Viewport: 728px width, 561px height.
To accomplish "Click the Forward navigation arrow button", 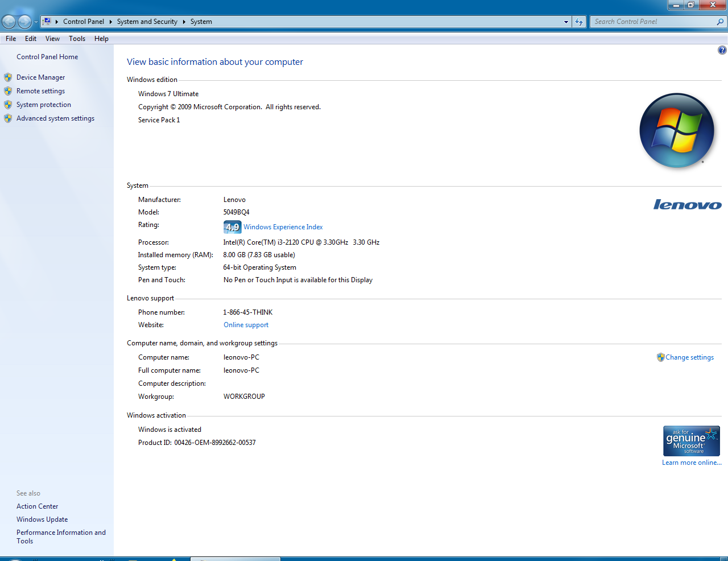I will click(x=24, y=22).
